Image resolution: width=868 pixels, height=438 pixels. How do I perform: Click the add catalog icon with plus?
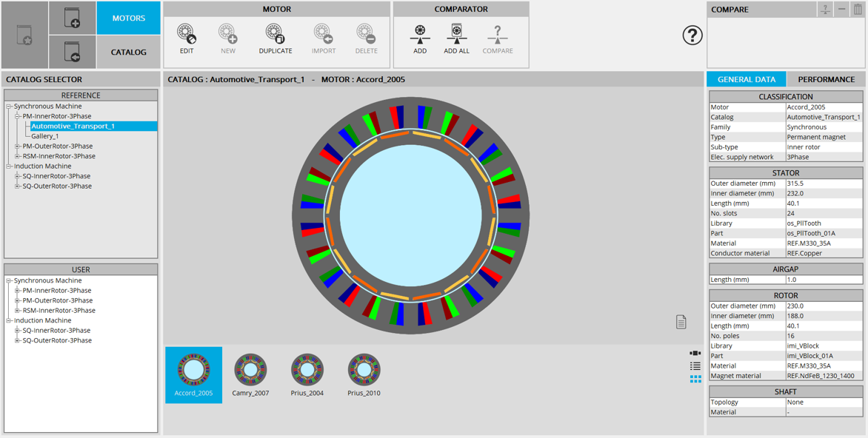click(x=73, y=18)
